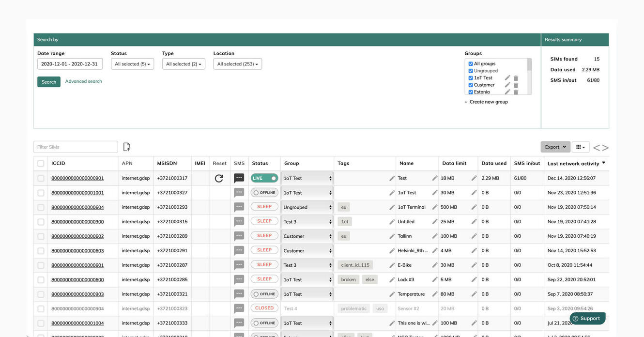Open the Export dropdown
The width and height of the screenshot is (644, 337).
[555, 147]
